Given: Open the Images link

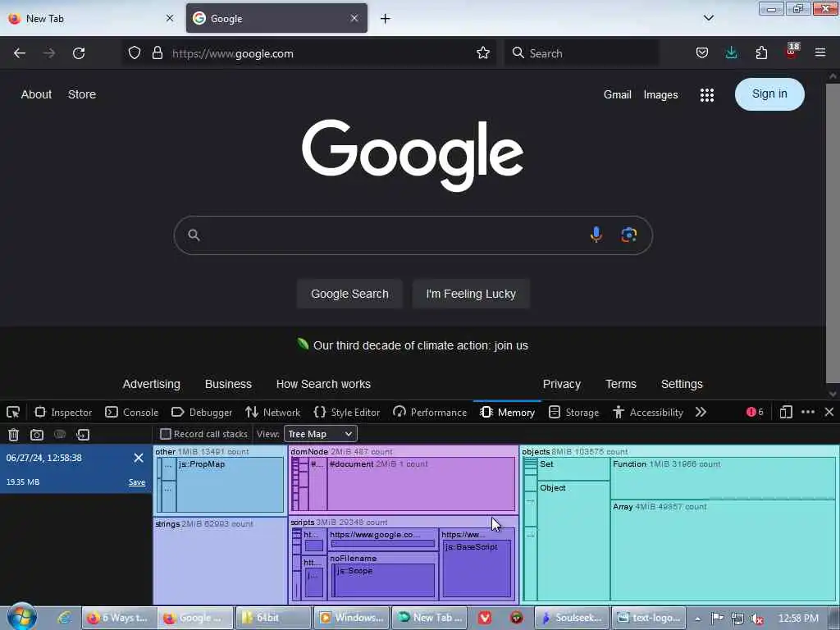Looking at the screenshot, I should 660,95.
